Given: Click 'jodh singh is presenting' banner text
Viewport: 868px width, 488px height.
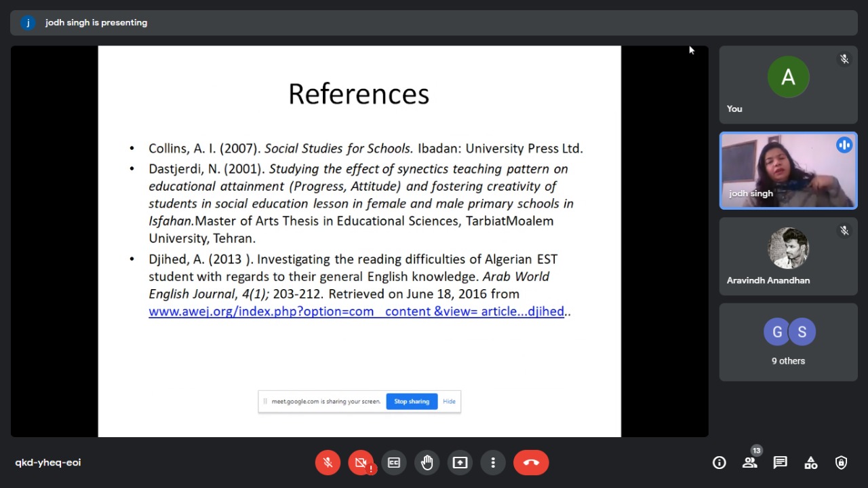Looking at the screenshot, I should (x=96, y=22).
